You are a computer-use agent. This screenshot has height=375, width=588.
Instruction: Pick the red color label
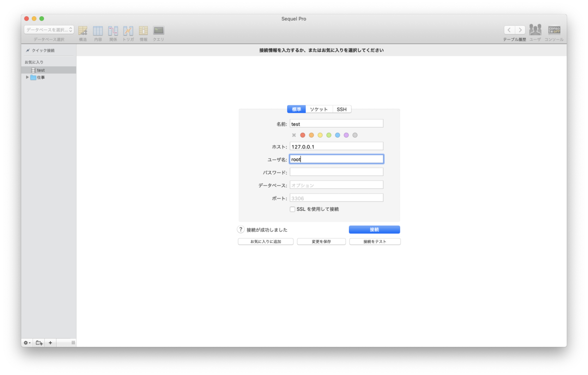[x=303, y=135]
